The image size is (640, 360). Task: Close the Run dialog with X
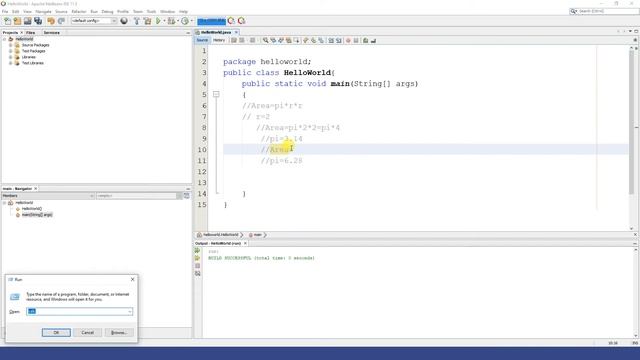point(132,280)
